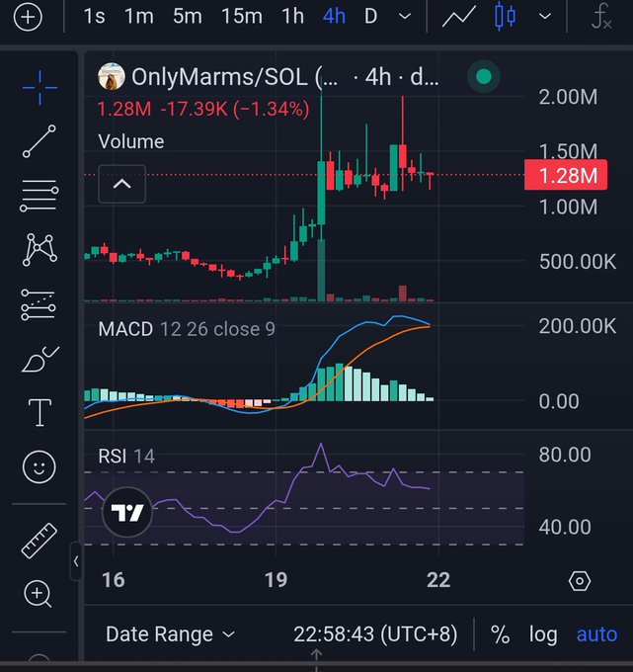The height and width of the screenshot is (672, 633).
Task: Open the indicators fx menu
Action: [600, 17]
